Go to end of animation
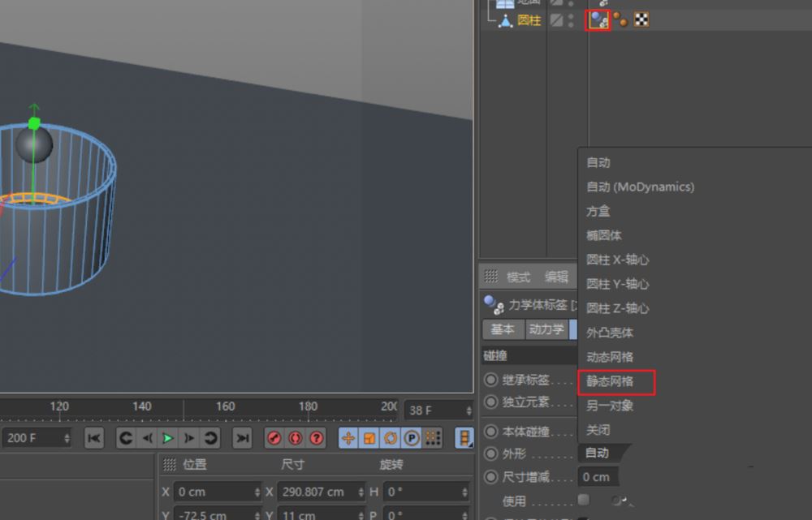Screen dimensions: 812x520 point(242,438)
